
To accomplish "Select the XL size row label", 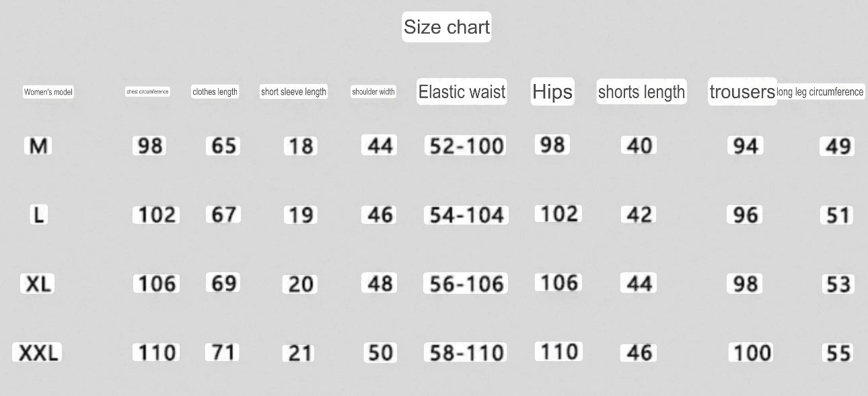I will [x=38, y=284].
